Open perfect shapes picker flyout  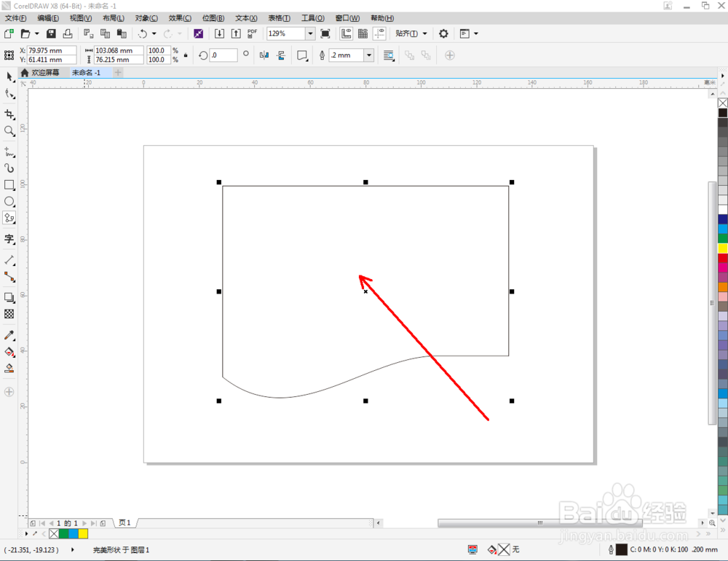[302, 55]
